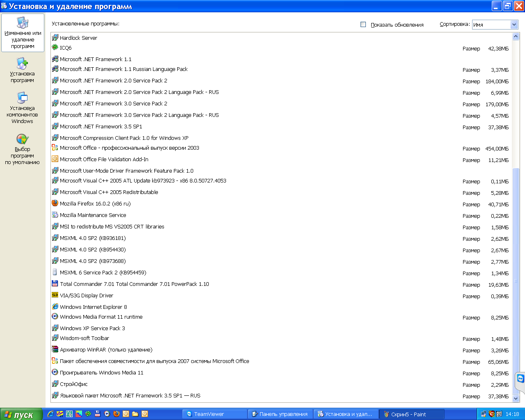Click the scrollbar up arrow
The height and width of the screenshot is (420, 525).
pyautogui.click(x=516, y=36)
